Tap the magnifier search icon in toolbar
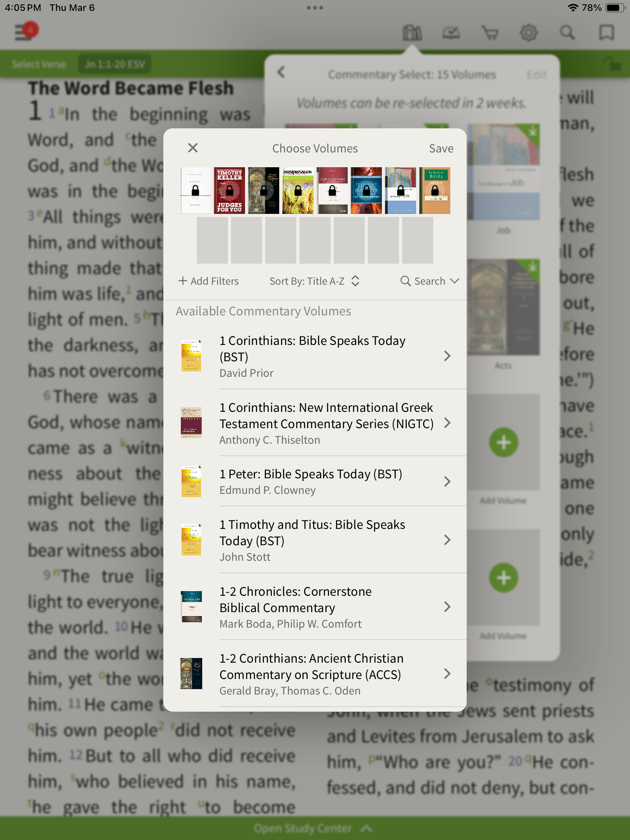Image resolution: width=630 pixels, height=840 pixels. (567, 33)
